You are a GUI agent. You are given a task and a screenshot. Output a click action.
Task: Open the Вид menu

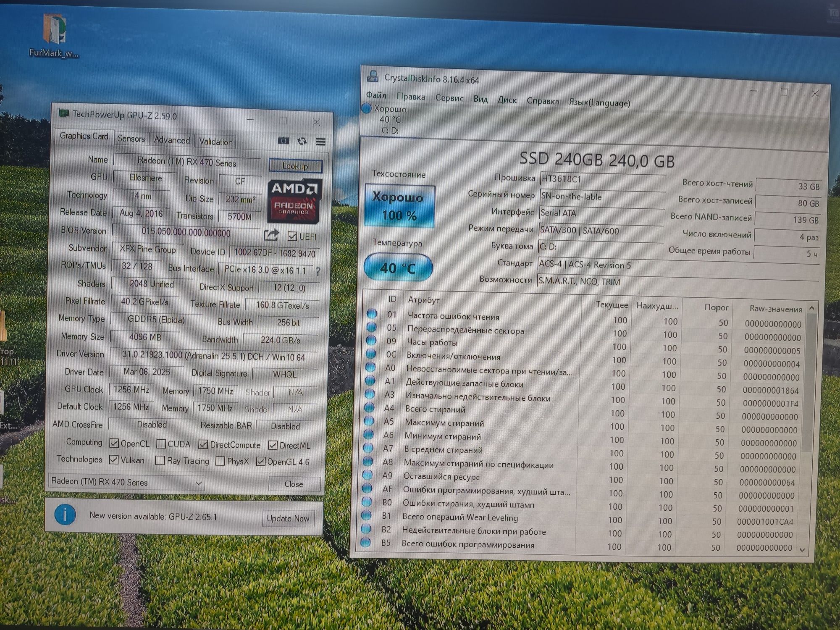tap(480, 99)
